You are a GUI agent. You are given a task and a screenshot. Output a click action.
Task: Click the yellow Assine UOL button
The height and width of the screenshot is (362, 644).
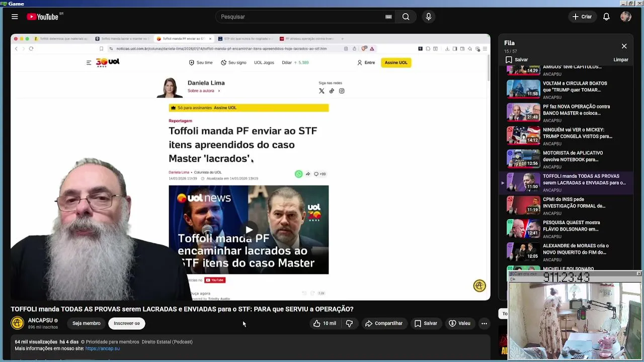[396, 63]
